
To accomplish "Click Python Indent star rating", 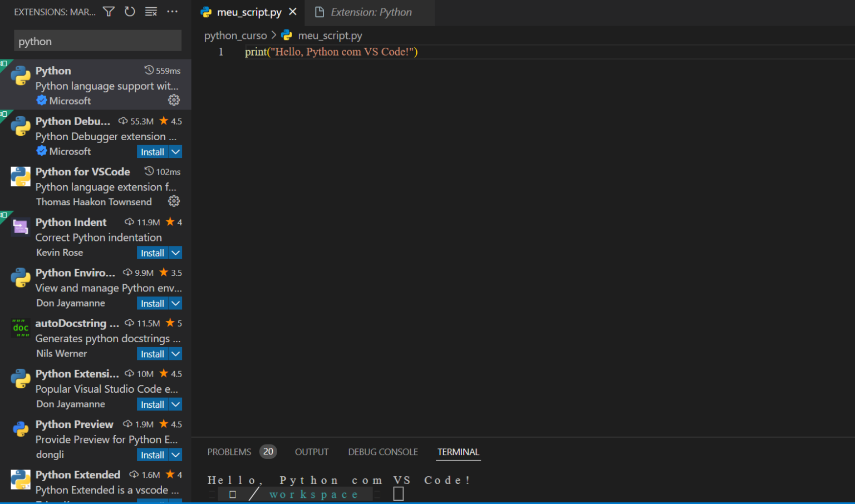I will (174, 222).
